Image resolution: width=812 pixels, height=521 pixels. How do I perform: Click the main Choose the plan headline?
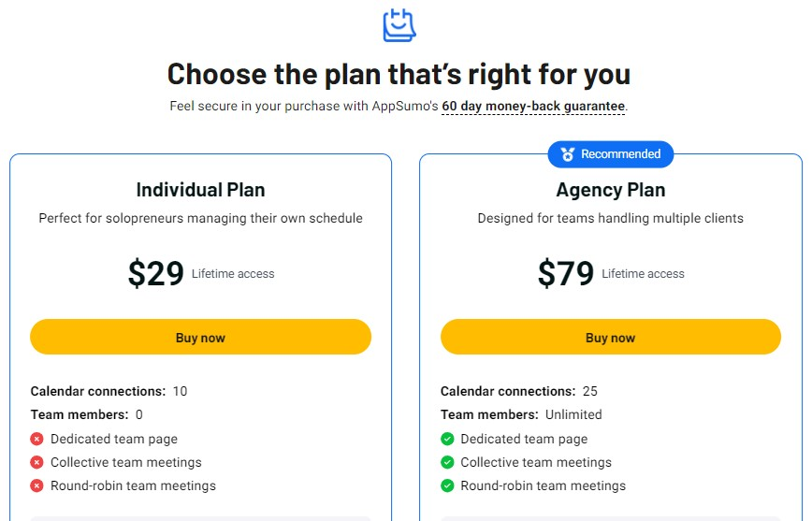(399, 73)
